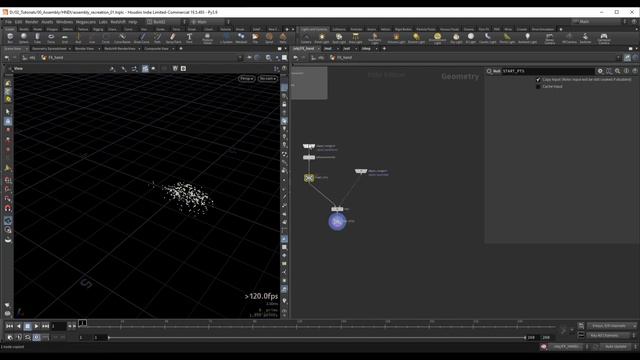
Task: Click the current frame number field
Action: (x=58, y=326)
